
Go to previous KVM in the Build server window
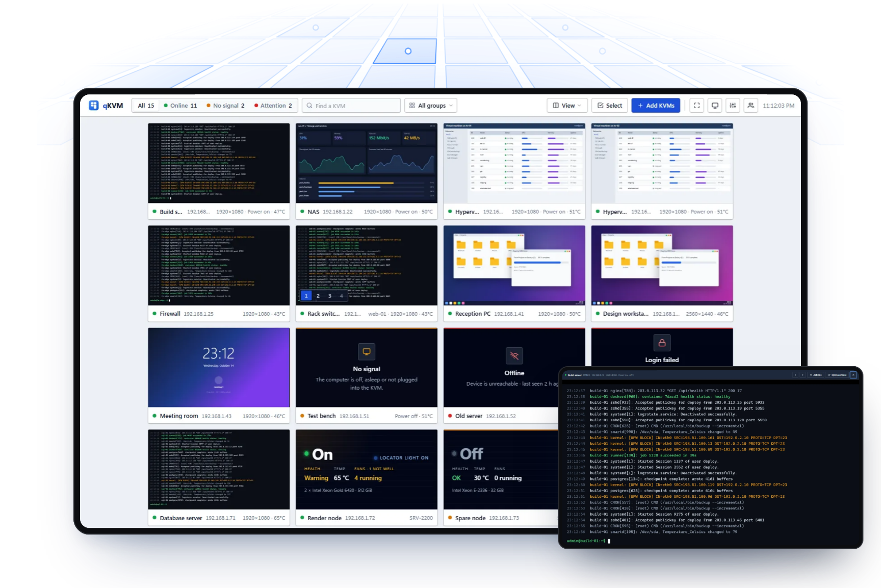point(795,375)
